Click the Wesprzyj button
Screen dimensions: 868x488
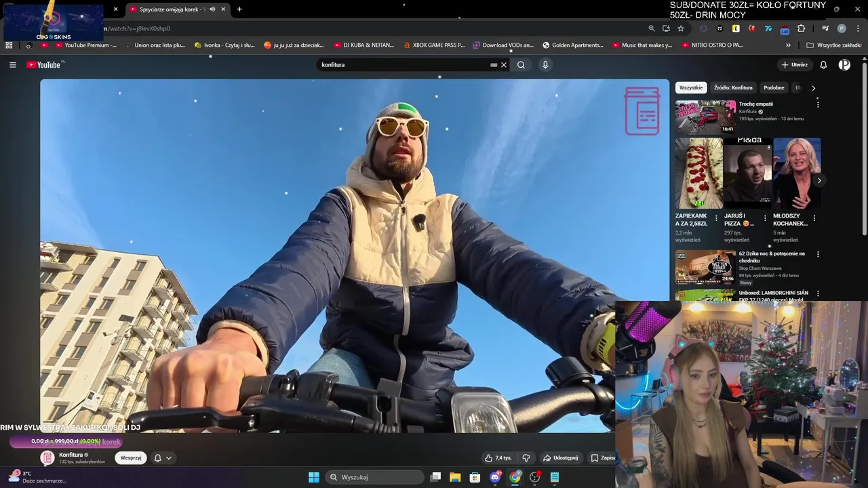pyautogui.click(x=131, y=457)
